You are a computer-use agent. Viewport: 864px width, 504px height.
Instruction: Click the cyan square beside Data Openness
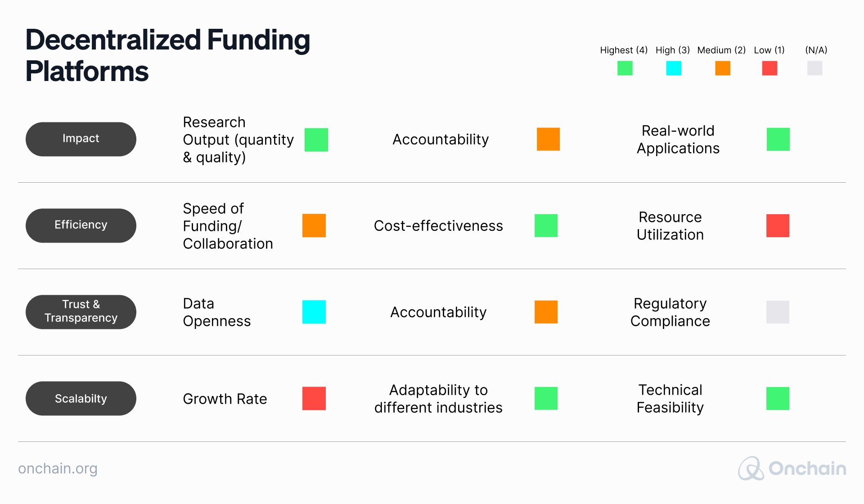(314, 312)
